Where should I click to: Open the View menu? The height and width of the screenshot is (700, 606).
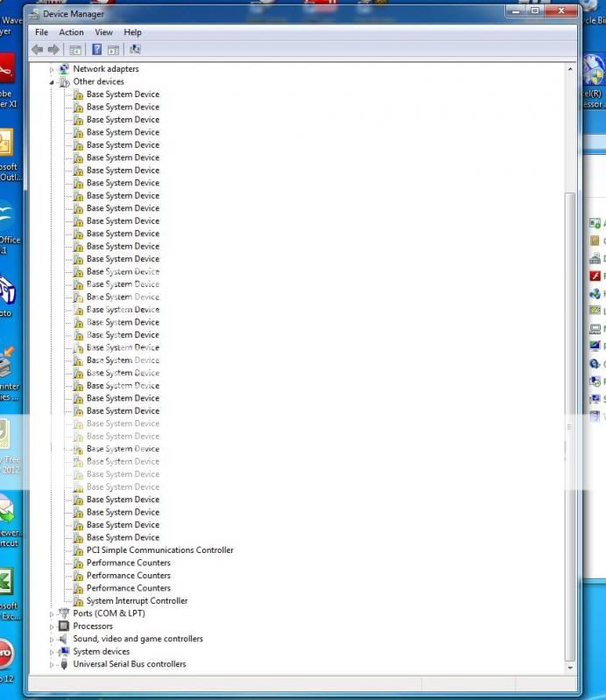(103, 32)
